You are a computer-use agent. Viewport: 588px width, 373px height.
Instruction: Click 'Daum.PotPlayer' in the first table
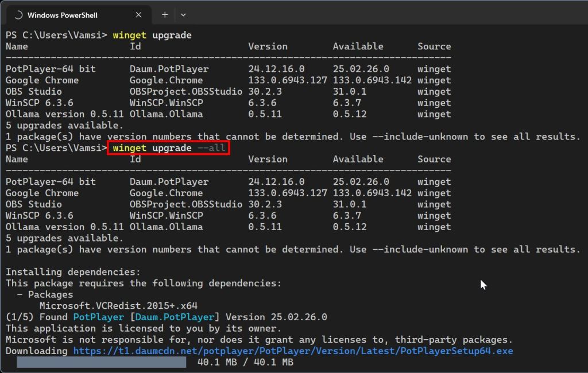(x=169, y=69)
